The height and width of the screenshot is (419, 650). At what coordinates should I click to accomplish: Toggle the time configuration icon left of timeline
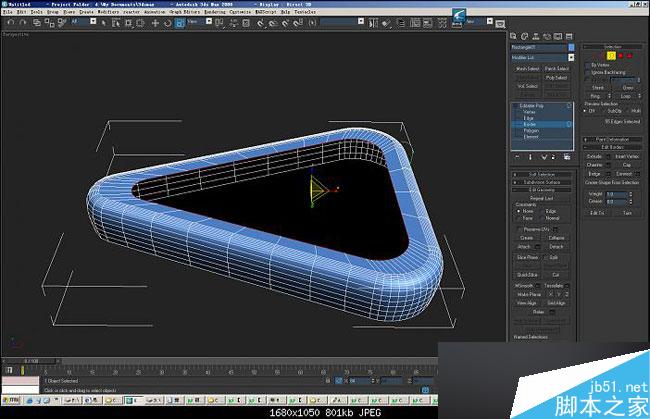click(x=9, y=370)
